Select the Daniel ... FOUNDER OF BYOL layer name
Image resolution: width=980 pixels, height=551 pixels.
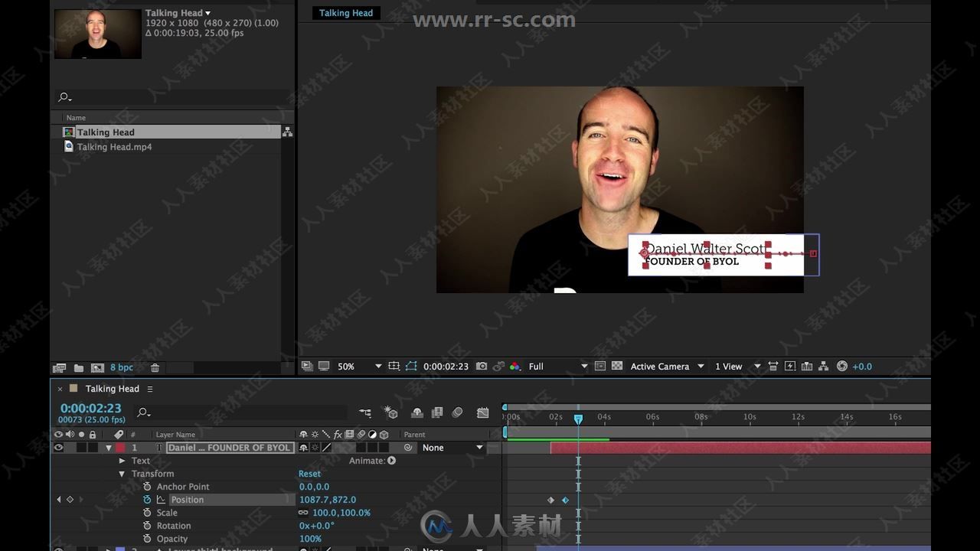click(229, 448)
